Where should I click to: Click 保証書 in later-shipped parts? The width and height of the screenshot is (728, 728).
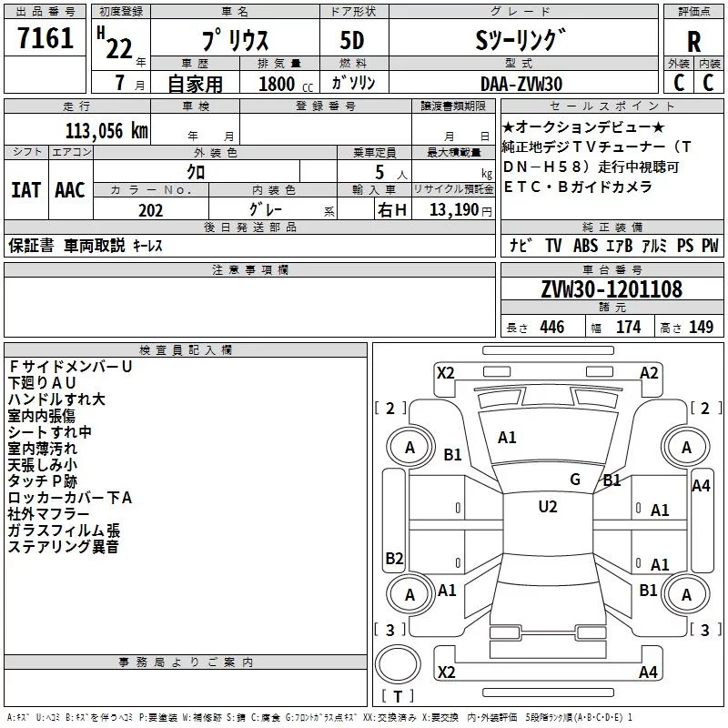(x=31, y=245)
